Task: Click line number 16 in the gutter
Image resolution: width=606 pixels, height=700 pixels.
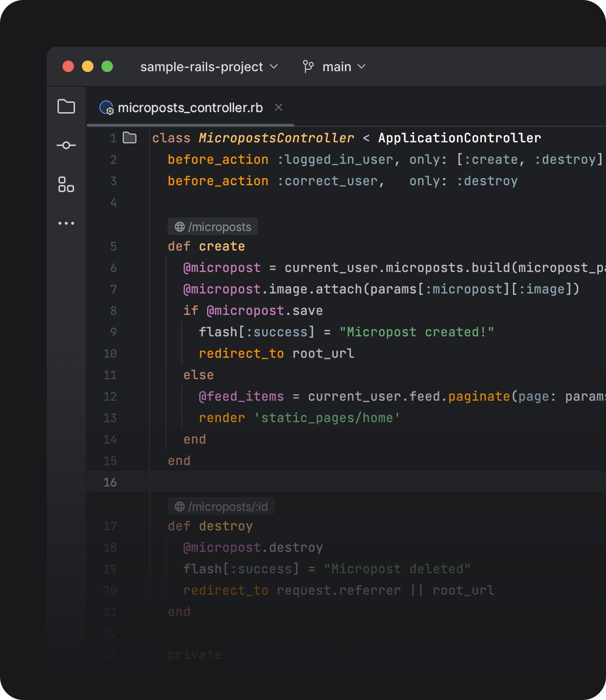Action: point(110,482)
